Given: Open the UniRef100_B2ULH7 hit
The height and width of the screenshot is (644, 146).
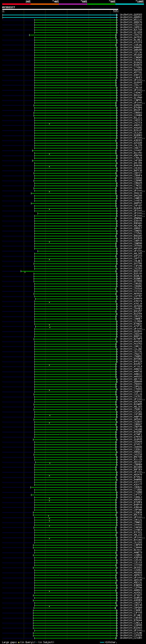Looking at the screenshot, I should [131, 130].
